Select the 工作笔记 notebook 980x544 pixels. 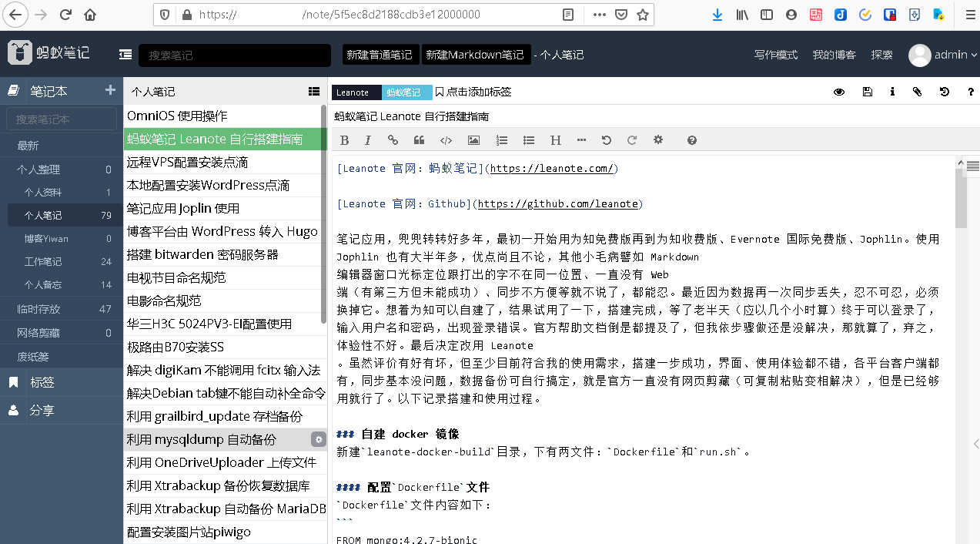point(62,262)
